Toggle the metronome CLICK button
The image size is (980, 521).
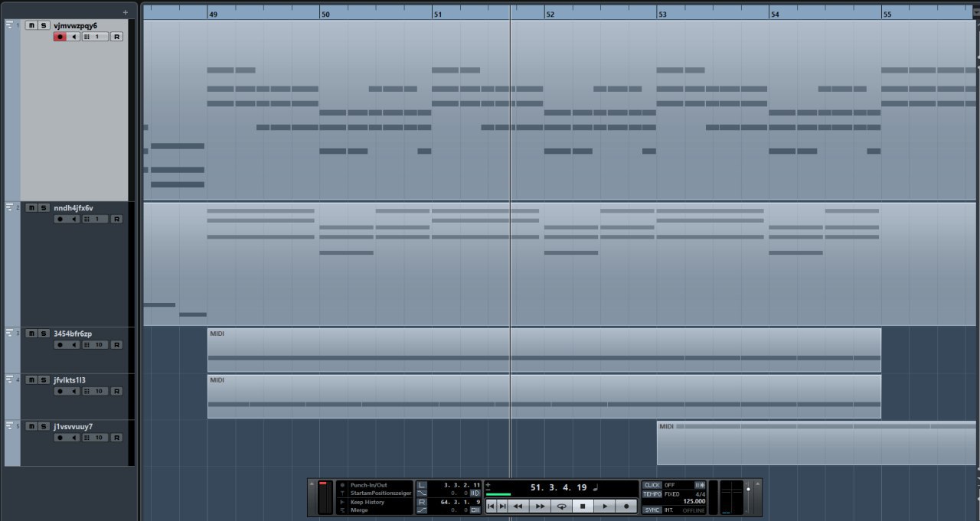(652, 485)
